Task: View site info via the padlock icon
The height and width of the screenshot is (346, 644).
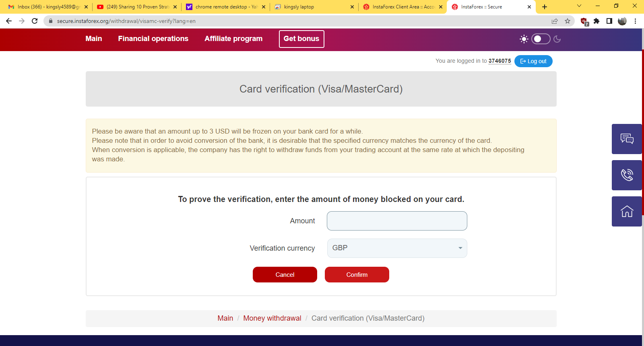Action: click(x=51, y=21)
